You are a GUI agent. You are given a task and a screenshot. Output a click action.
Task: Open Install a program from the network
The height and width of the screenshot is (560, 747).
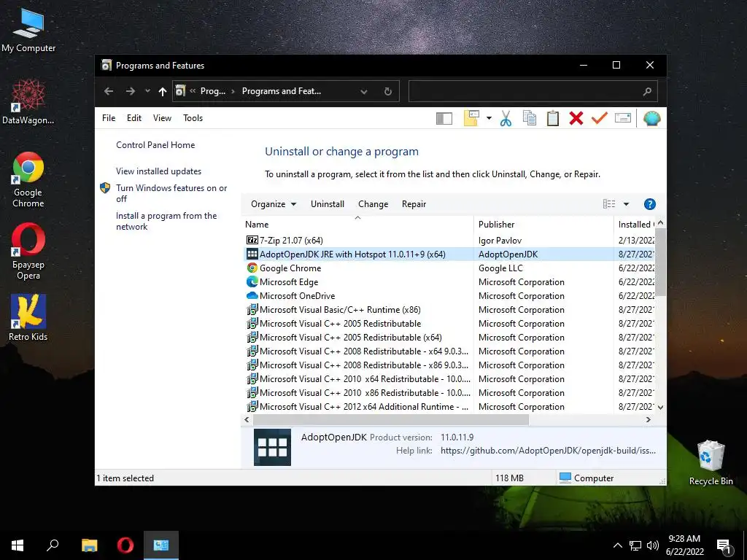pyautogui.click(x=166, y=221)
